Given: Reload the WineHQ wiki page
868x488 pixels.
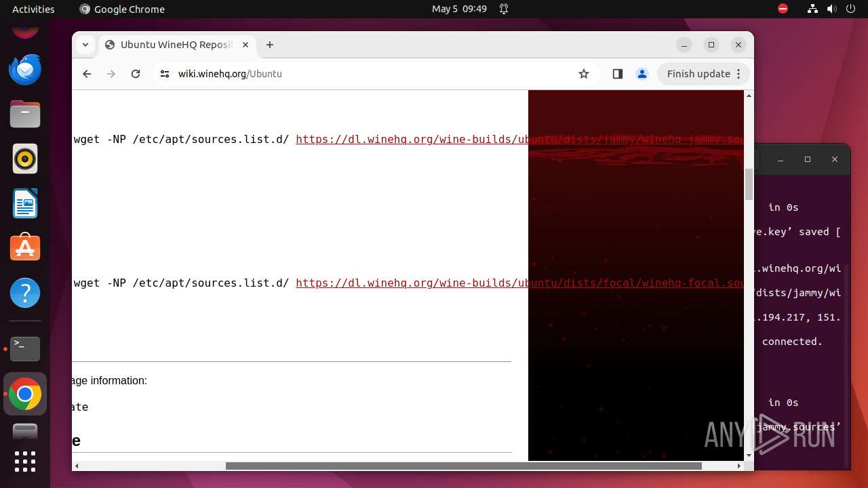Looking at the screenshot, I should click(136, 74).
